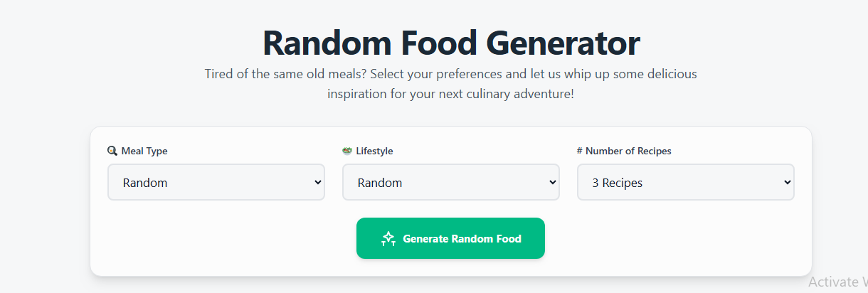Click the sparkles icon on the Generate button
Viewport: 868px width, 293px height.
pyautogui.click(x=388, y=239)
